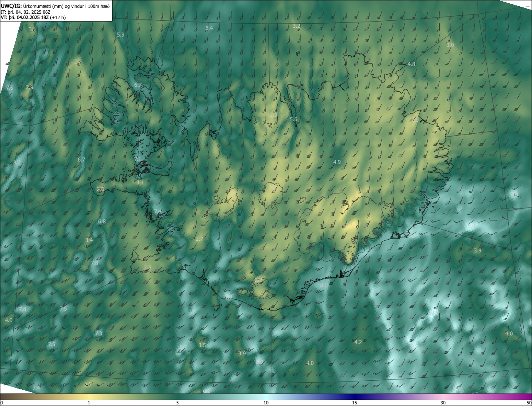Click the map value '3.0'
This screenshot has height=406, width=532.
click(450, 45)
